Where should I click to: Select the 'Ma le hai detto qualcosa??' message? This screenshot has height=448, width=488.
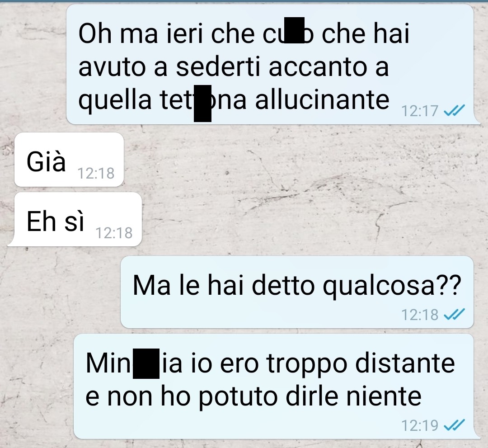coord(297,292)
